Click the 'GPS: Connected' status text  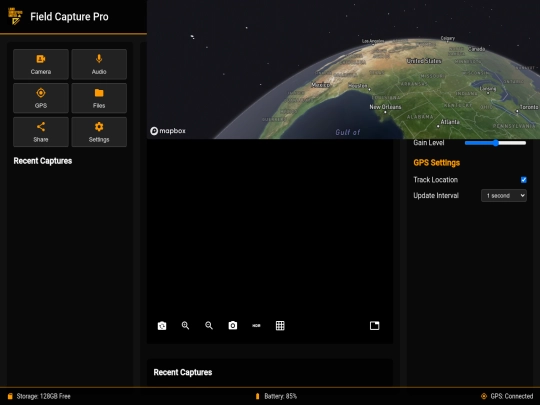click(511, 396)
